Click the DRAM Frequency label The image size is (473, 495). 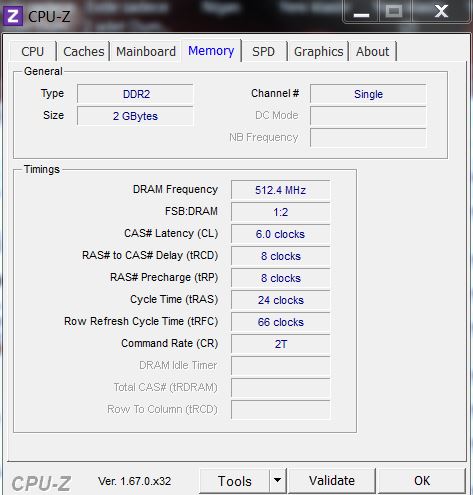[x=175, y=189]
